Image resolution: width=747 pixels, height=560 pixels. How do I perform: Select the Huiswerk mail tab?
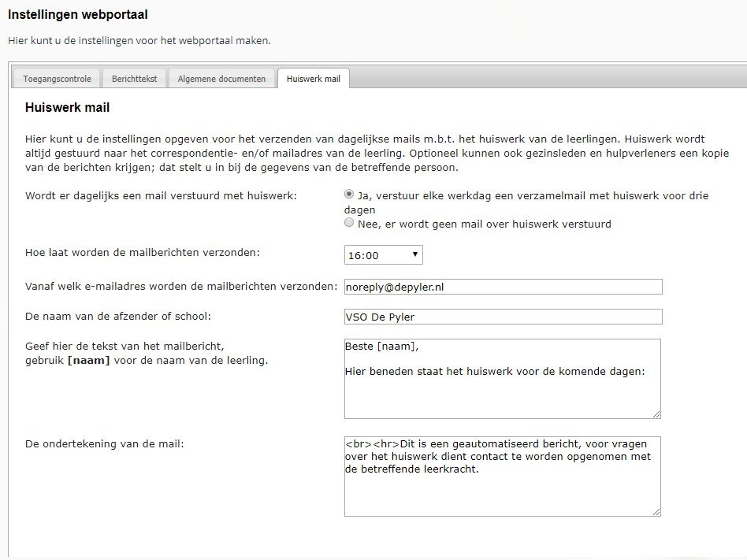click(x=313, y=79)
